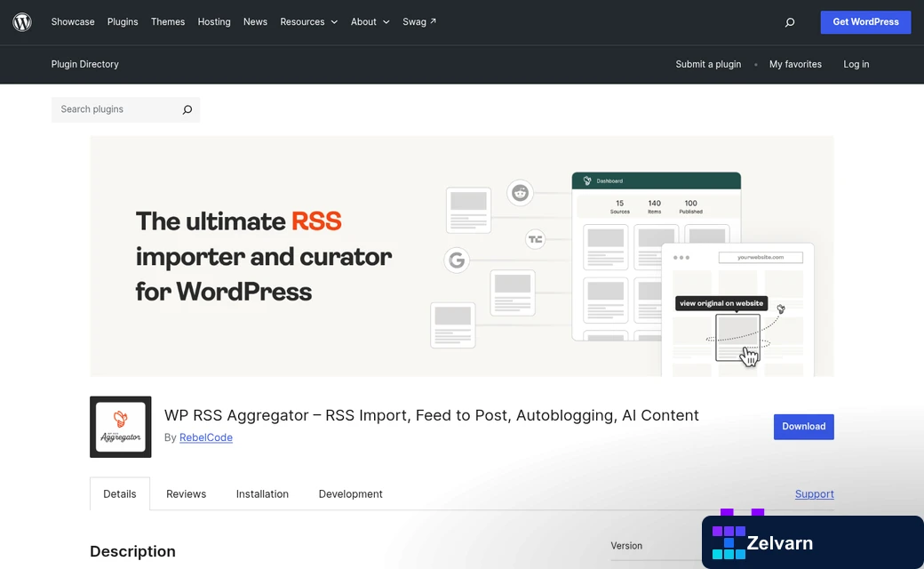Switch to the Reviews tab

point(187,493)
